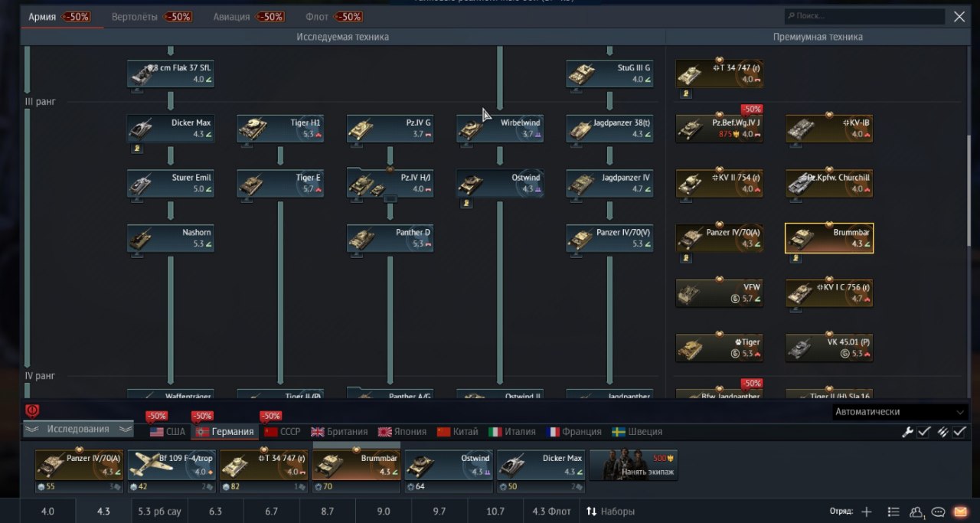Screen dimensions: 980x523
Task: Open the chat bubble icon
Action: 938,512
